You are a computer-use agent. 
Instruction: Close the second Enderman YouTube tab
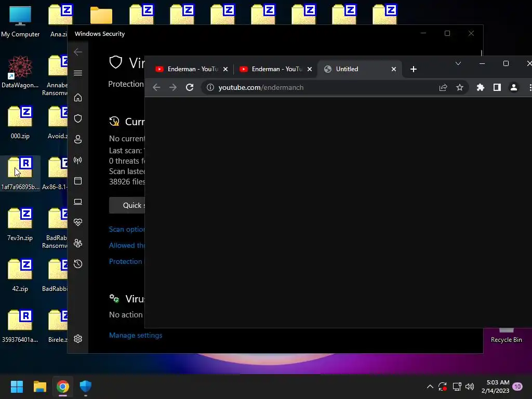pyautogui.click(x=310, y=69)
